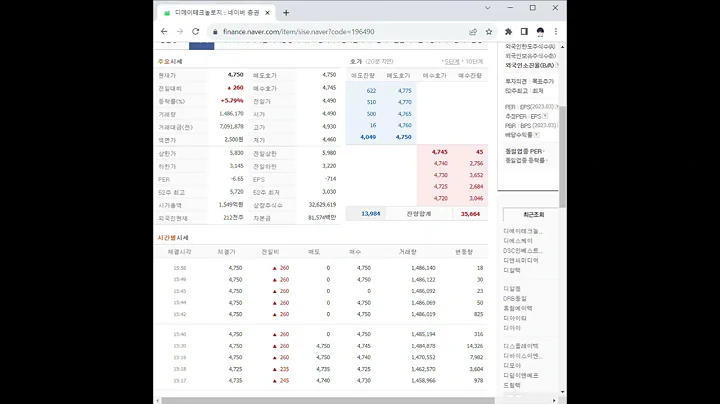
Task: Click the help icon beside 외국인소진율(B/A)
Action: [x=557, y=65]
